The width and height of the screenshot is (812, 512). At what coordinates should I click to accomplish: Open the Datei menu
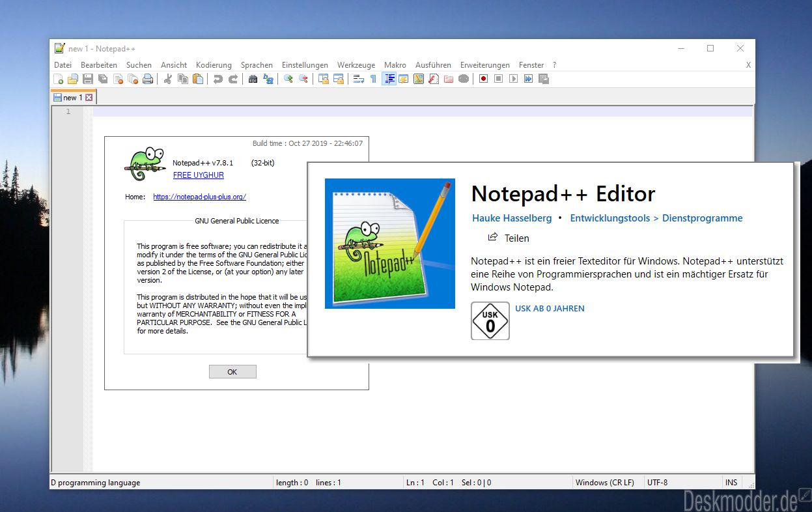coord(63,65)
